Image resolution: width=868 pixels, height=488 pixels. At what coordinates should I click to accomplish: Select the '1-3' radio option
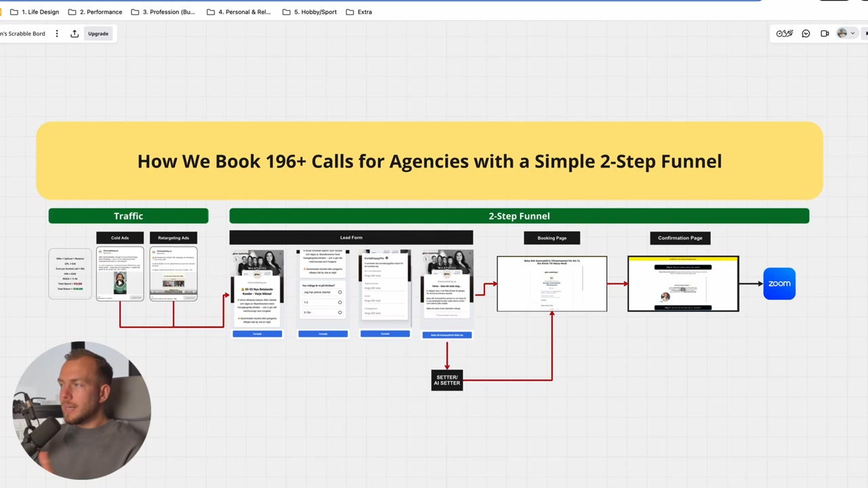(x=340, y=302)
